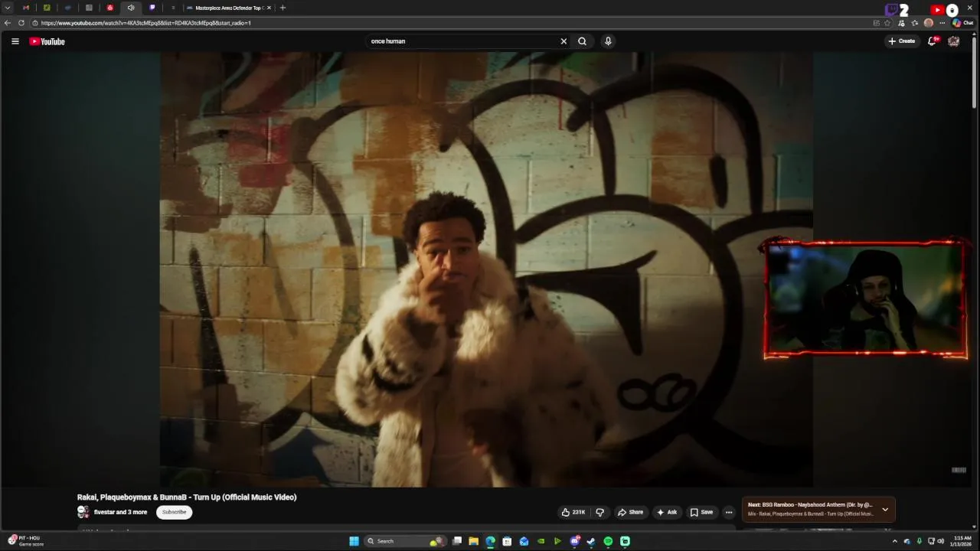Image resolution: width=980 pixels, height=551 pixels.
Task: Bookmark this page with star icon
Action: 887,23
